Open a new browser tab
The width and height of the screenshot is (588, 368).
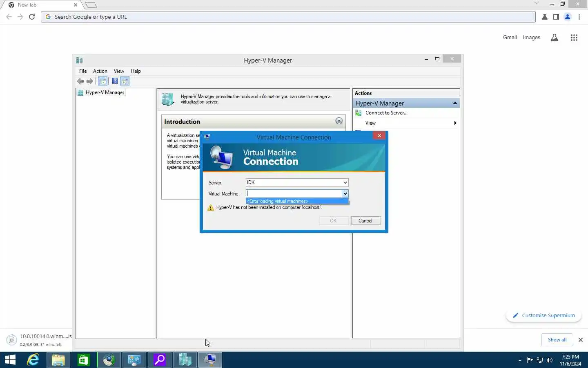(91, 5)
